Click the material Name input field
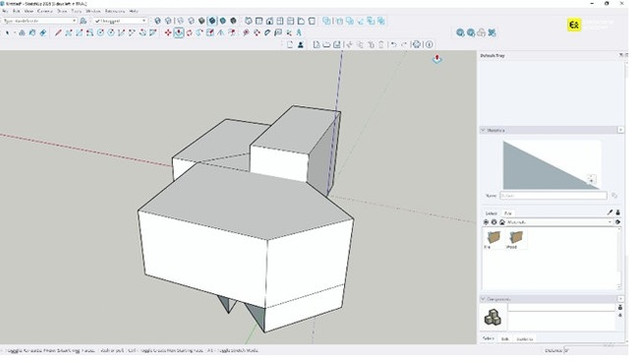Image resolution: width=639 pixels, height=363 pixels. click(553, 196)
